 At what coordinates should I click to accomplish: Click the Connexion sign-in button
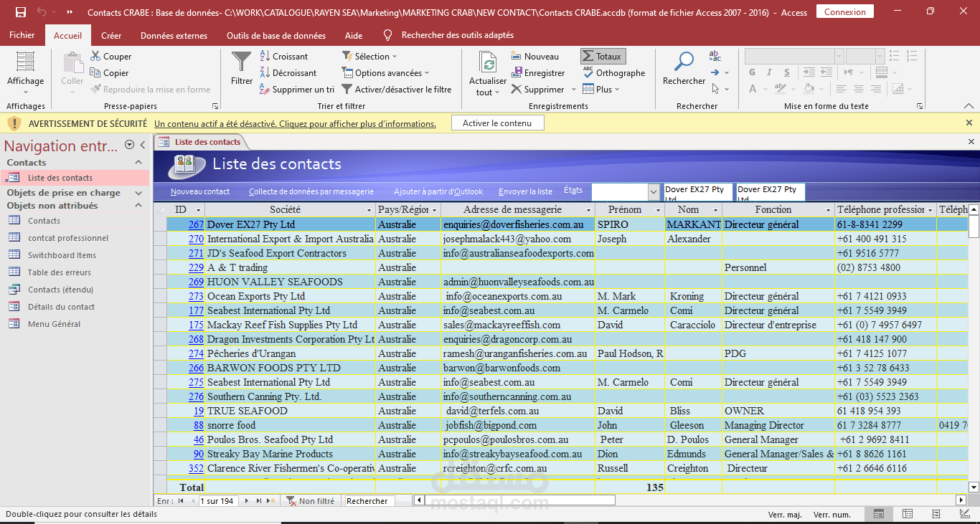click(845, 12)
